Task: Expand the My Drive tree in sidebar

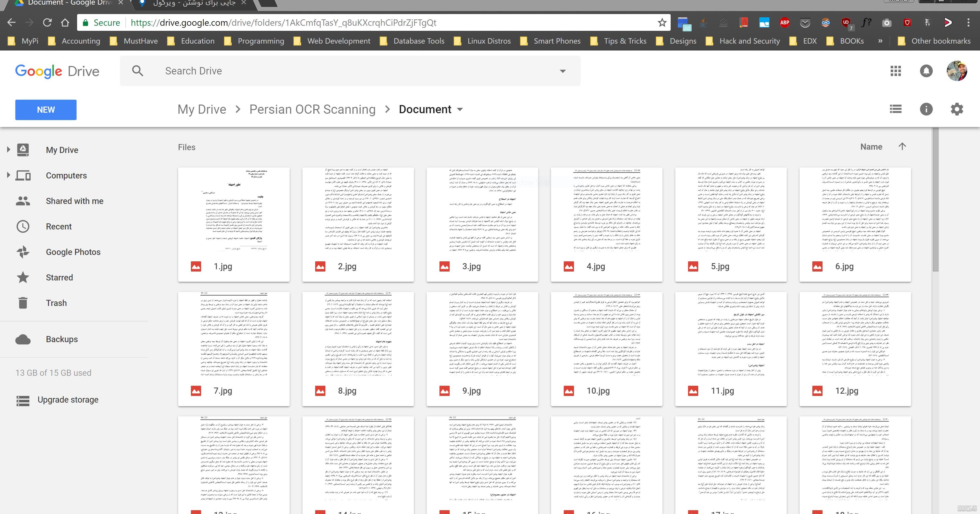Action: [8, 150]
